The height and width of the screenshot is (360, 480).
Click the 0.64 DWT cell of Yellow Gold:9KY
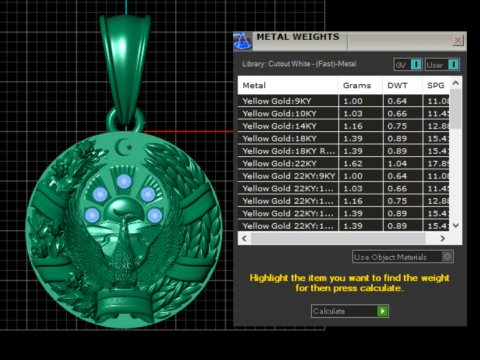click(x=403, y=101)
